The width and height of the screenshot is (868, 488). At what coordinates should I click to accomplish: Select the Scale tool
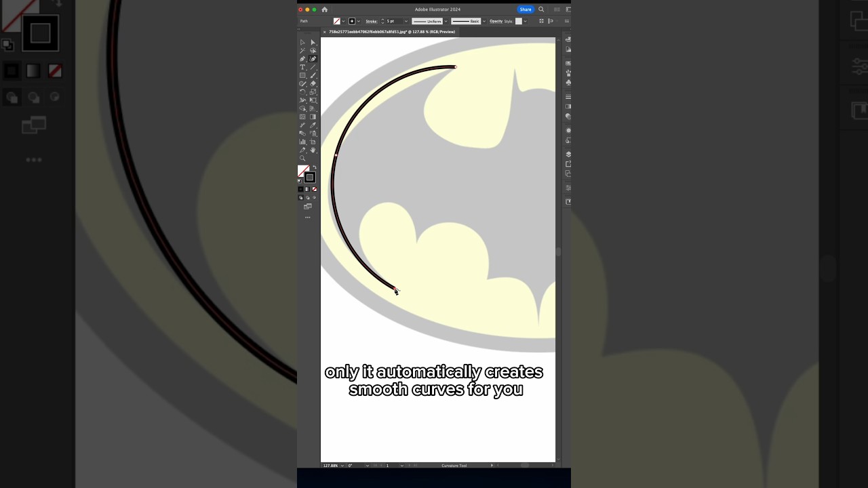point(313,91)
